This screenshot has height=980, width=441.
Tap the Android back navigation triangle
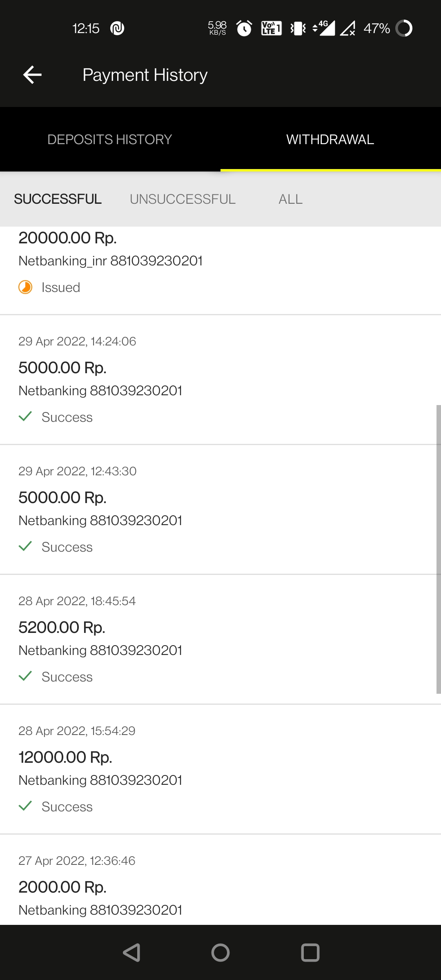132,953
